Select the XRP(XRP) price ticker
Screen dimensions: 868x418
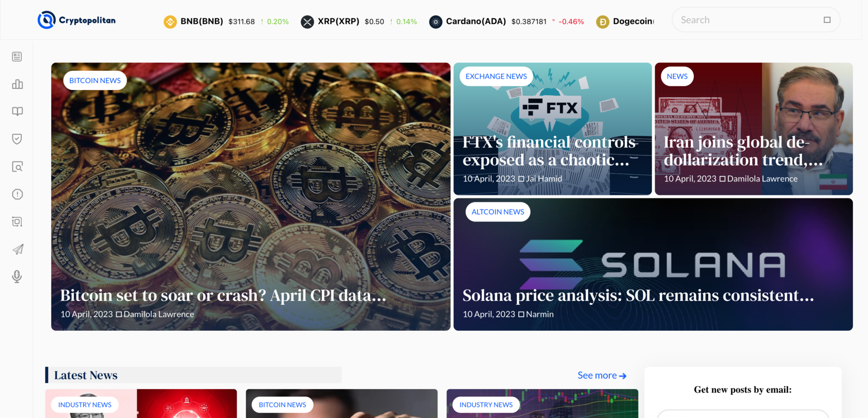[x=359, y=22]
